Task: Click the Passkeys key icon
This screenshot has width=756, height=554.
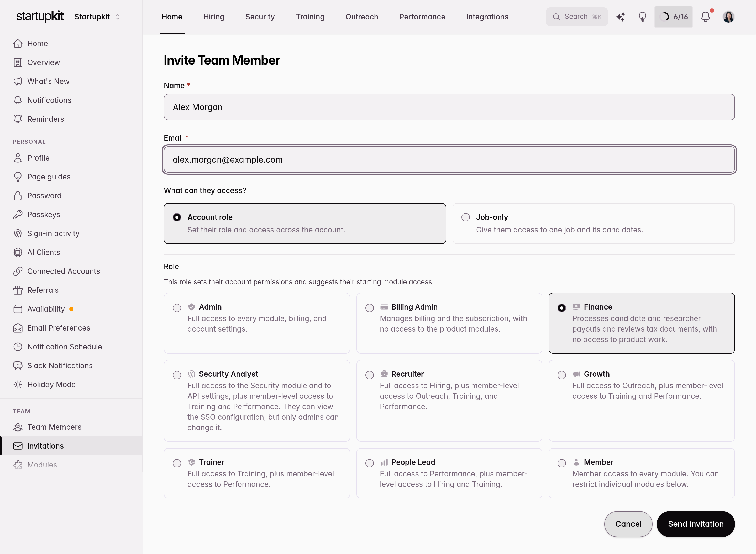Action: [x=18, y=215]
